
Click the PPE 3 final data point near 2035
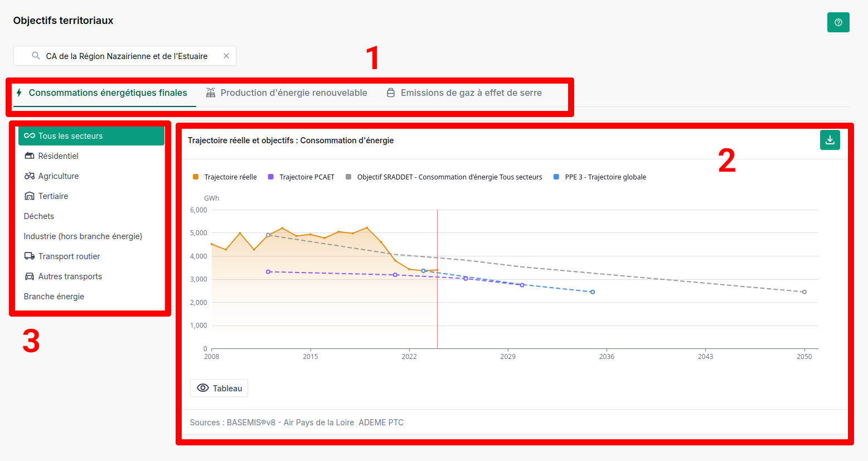point(593,292)
